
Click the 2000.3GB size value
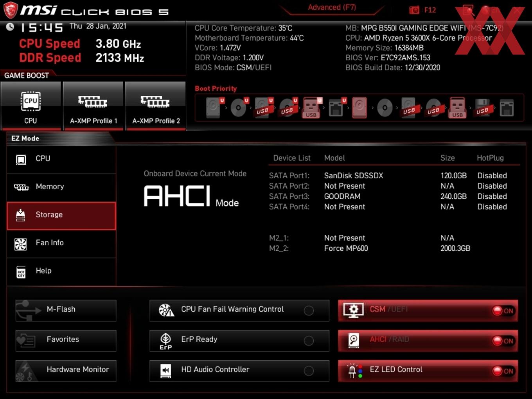[455, 248]
